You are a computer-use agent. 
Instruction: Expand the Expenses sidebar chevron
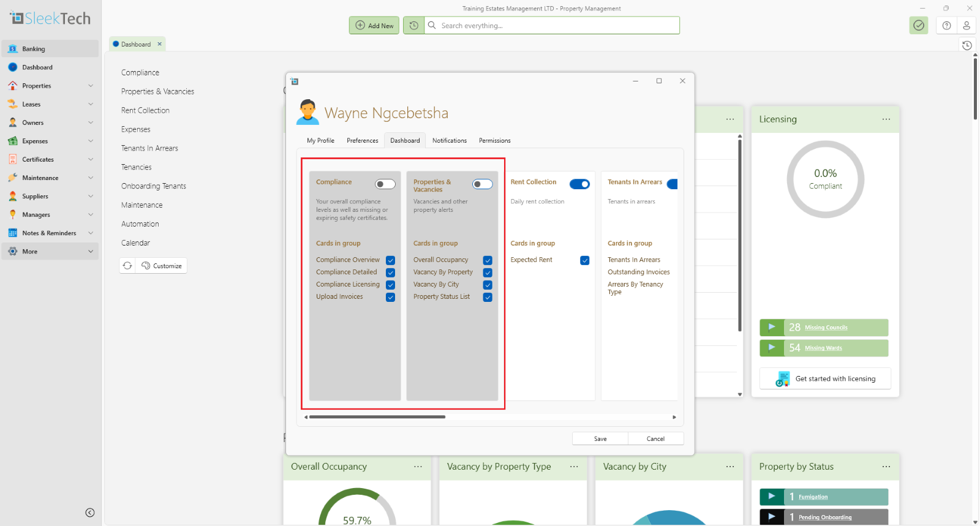click(91, 141)
